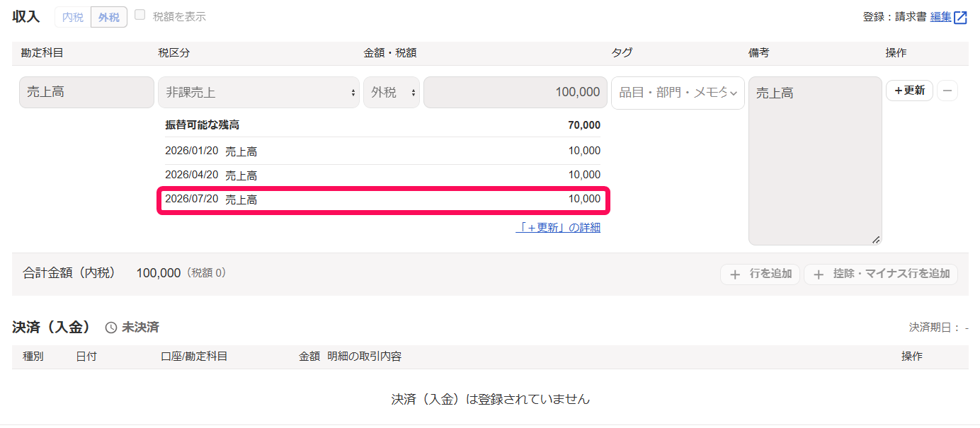Viewport: 980px width, 428px height.
Task: Switch to 内税 toggle
Action: pos(73,17)
